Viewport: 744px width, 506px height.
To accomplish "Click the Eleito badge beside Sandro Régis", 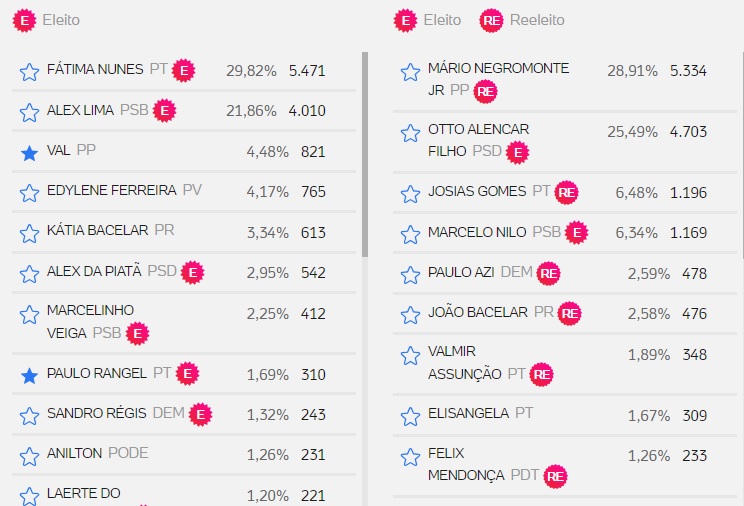I will pyautogui.click(x=200, y=413).
